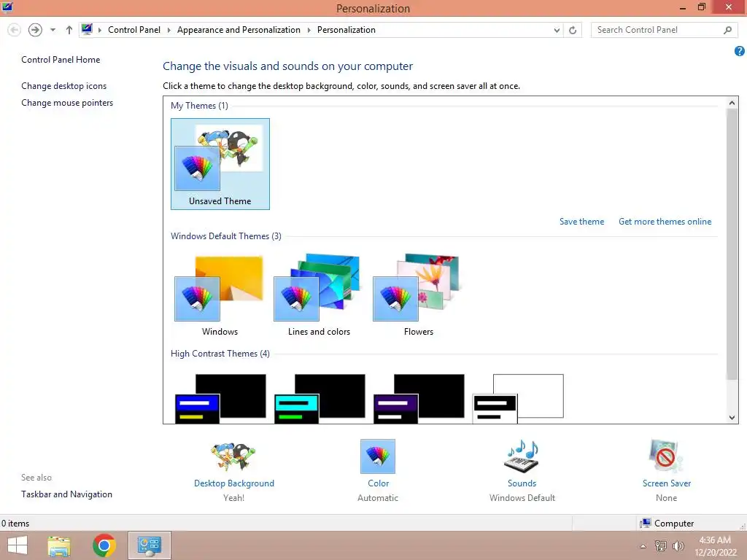Click the theme list scroll down arrow

click(732, 418)
